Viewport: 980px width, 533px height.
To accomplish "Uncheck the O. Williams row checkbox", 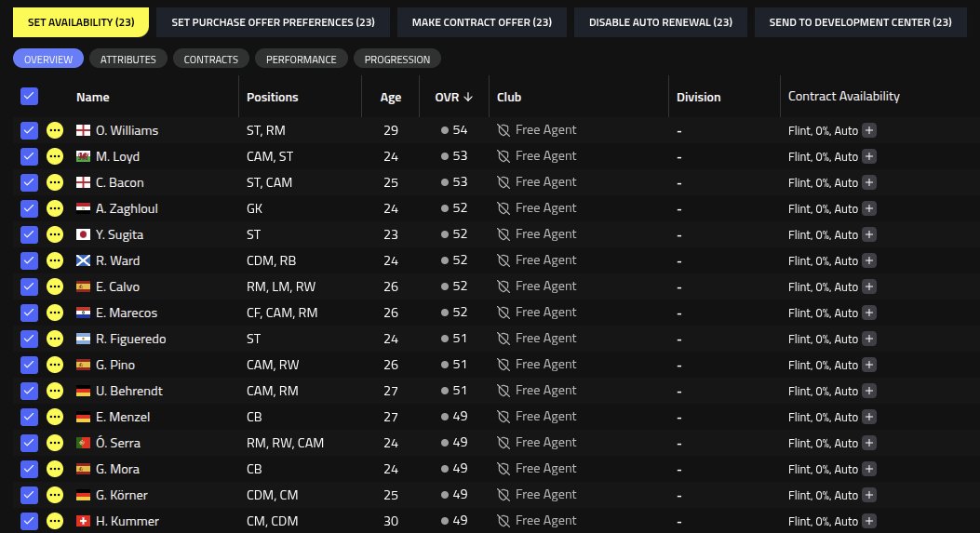I will point(30,130).
